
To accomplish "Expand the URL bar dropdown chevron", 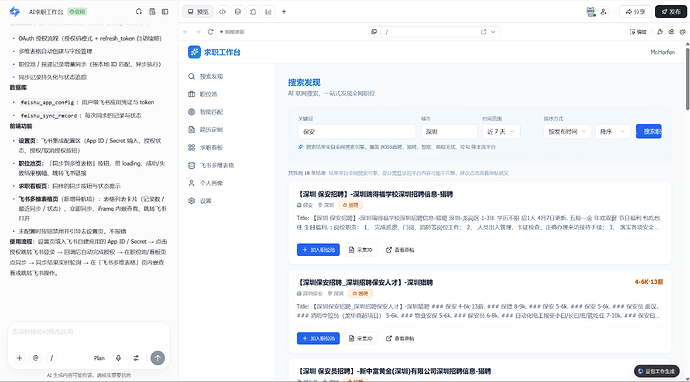I will coord(493,32).
